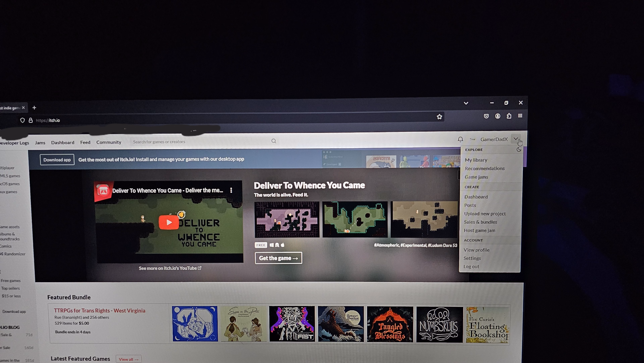The height and width of the screenshot is (363, 644).
Task: Open the Numbskulls bundle thumbnail
Action: pyautogui.click(x=440, y=324)
